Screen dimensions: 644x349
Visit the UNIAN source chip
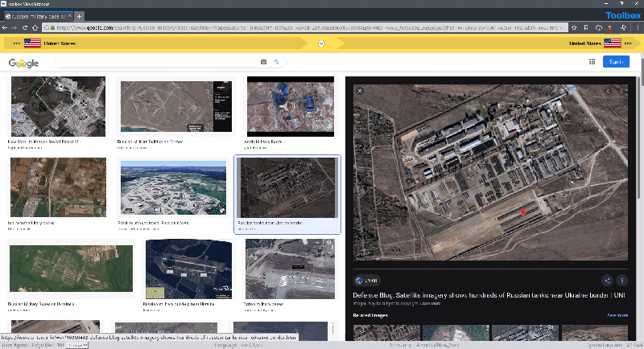click(x=367, y=281)
